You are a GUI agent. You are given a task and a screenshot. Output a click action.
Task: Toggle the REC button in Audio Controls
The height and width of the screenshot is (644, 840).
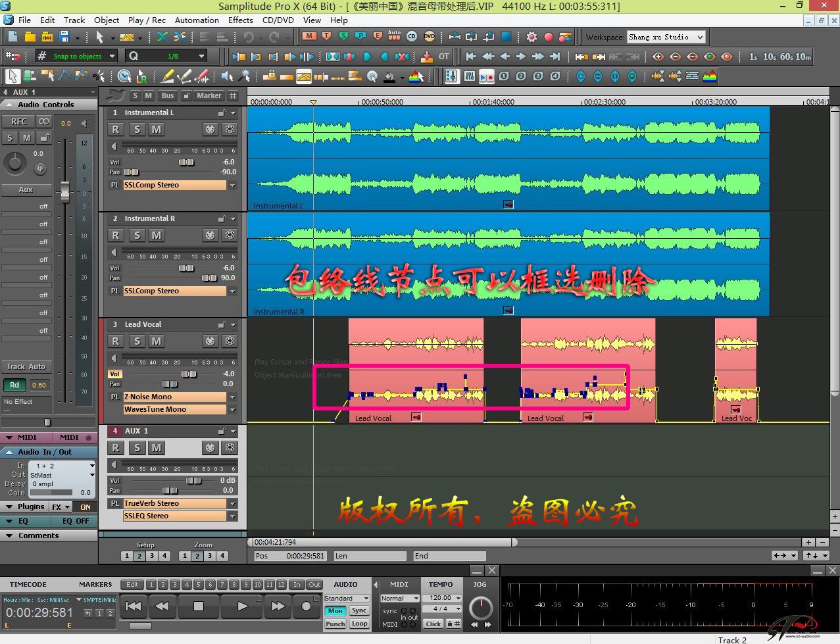click(x=18, y=122)
